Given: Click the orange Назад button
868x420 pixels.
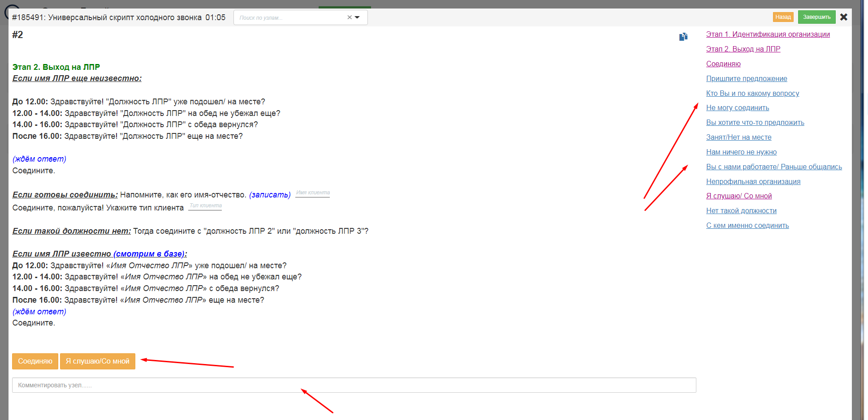Looking at the screenshot, I should pyautogui.click(x=783, y=17).
